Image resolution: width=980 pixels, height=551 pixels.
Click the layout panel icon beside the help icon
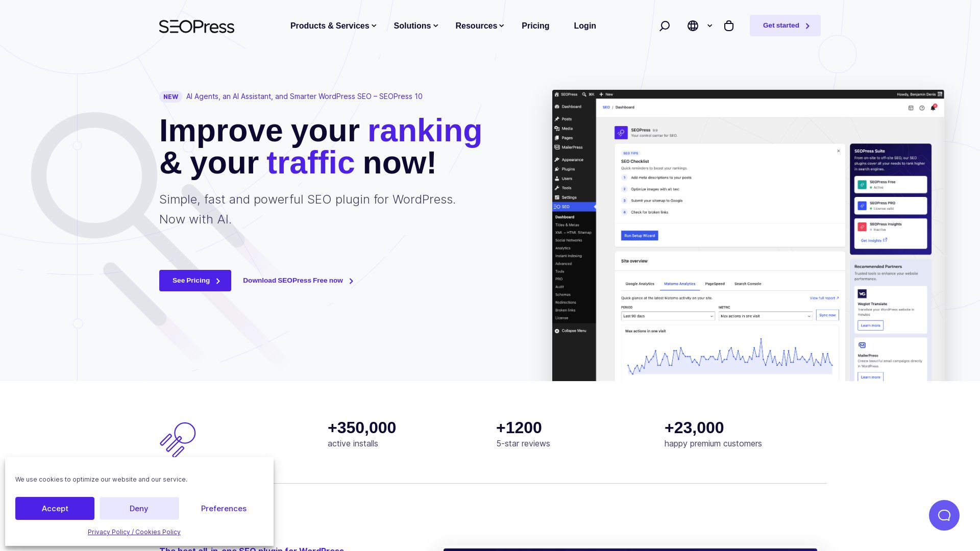point(911,108)
